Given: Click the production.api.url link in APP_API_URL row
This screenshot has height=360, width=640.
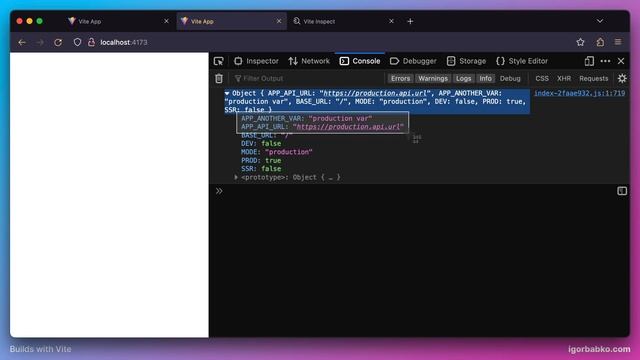Looking at the screenshot, I should tap(348, 127).
